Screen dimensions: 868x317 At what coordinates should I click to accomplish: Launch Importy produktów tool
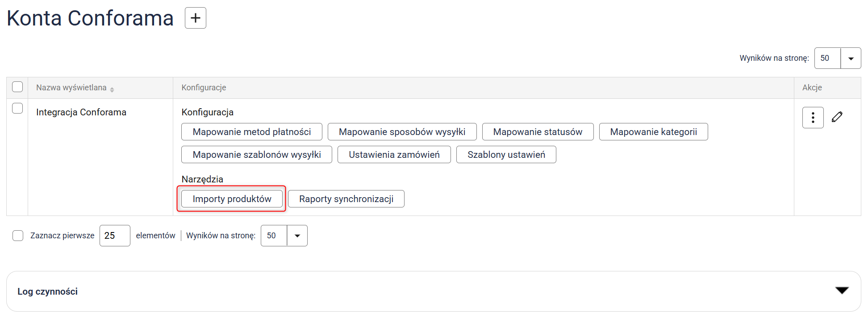232,199
